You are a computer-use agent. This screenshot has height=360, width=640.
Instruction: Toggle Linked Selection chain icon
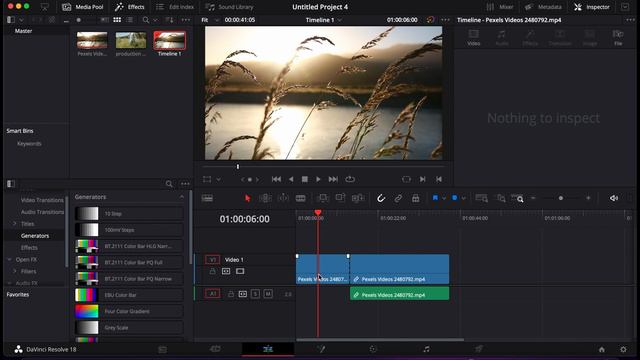click(398, 198)
